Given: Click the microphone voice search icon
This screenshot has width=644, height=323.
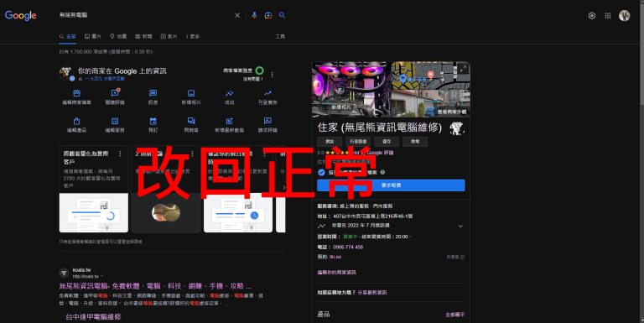Looking at the screenshot, I should (x=254, y=15).
